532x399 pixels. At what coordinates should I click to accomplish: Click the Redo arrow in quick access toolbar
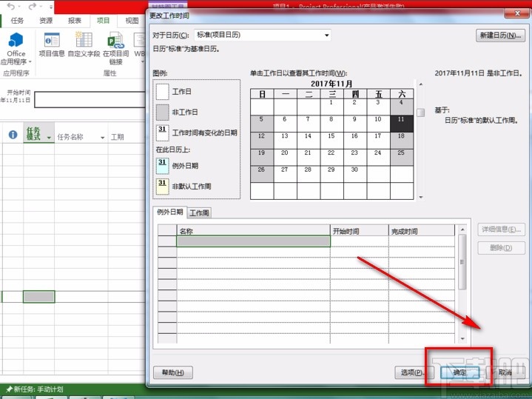33,7
